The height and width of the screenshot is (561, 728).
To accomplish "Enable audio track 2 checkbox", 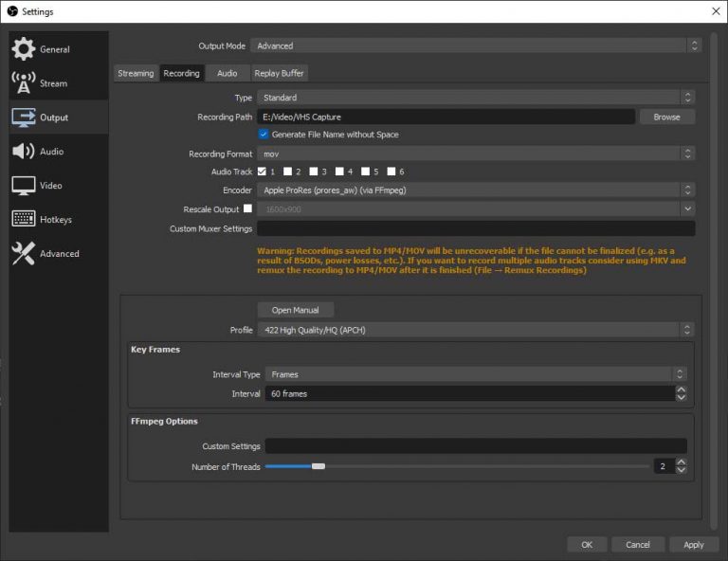I will coord(288,172).
